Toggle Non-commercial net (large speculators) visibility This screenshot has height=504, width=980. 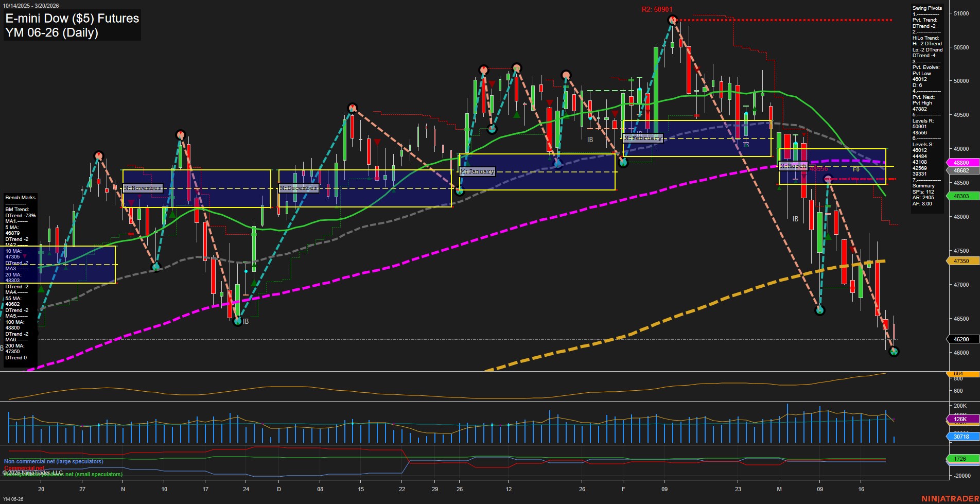click(x=53, y=461)
